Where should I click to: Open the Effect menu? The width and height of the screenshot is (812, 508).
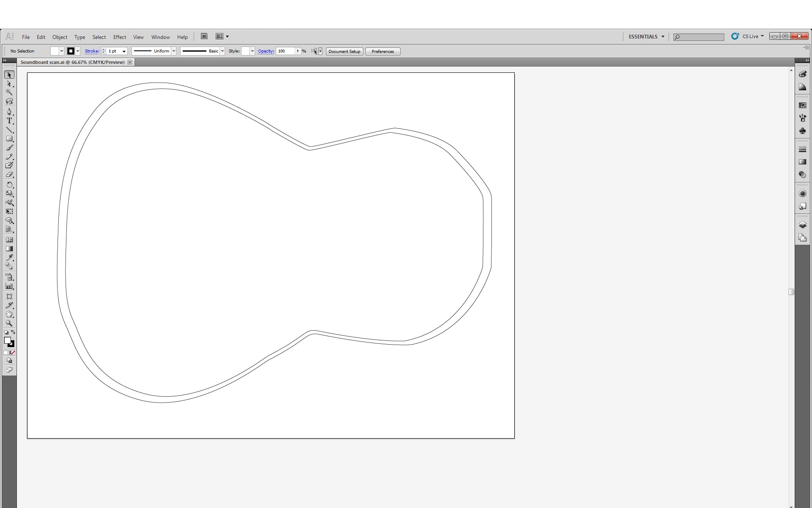(x=120, y=37)
